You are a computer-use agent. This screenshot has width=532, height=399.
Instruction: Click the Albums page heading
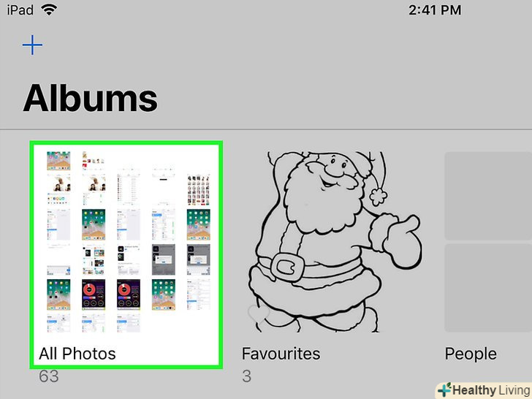pyautogui.click(x=91, y=98)
